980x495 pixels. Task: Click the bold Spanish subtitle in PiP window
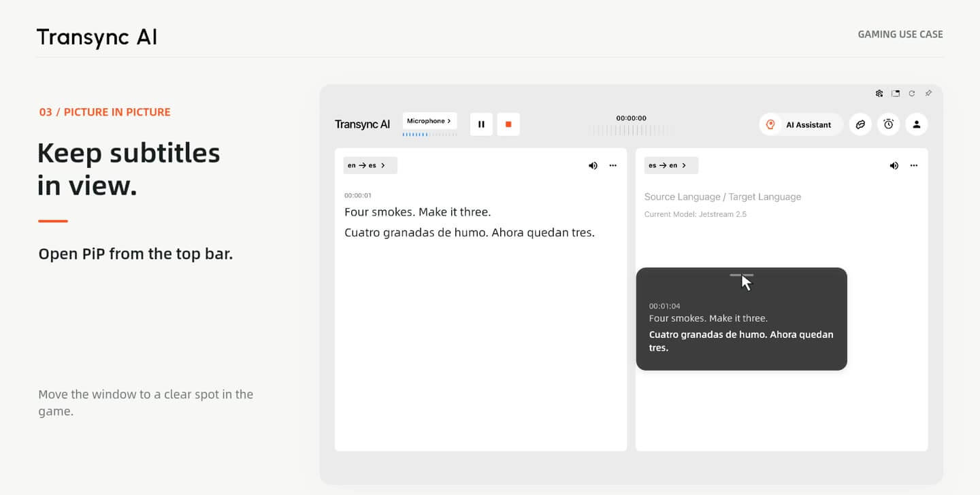coord(741,341)
